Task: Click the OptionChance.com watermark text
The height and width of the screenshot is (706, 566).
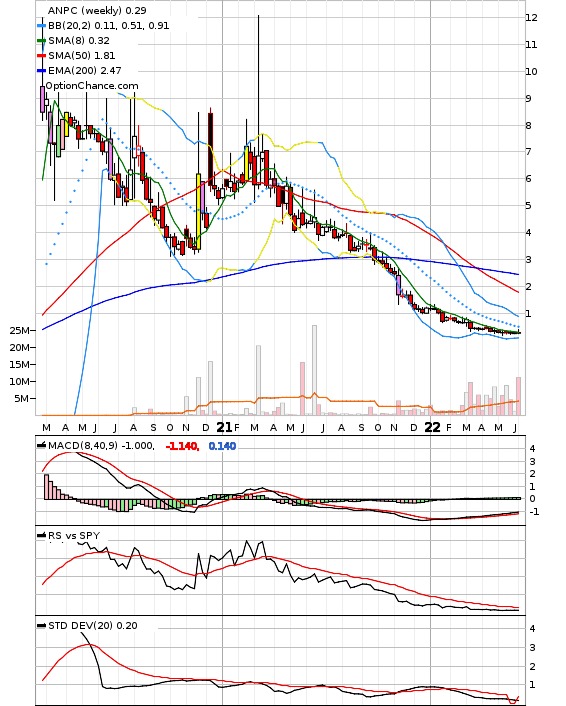Action: pyautogui.click(x=92, y=86)
